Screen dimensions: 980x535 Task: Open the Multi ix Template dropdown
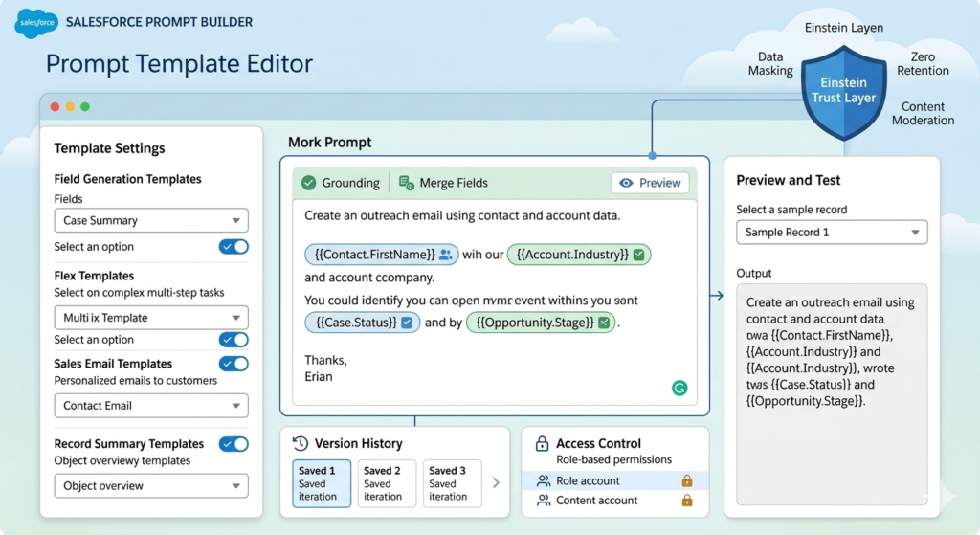coord(151,318)
